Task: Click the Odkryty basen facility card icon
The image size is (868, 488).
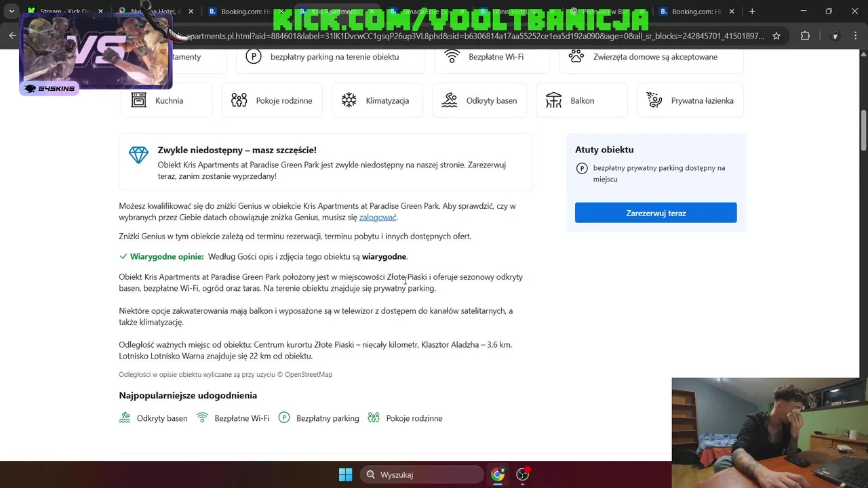Action: tap(449, 100)
